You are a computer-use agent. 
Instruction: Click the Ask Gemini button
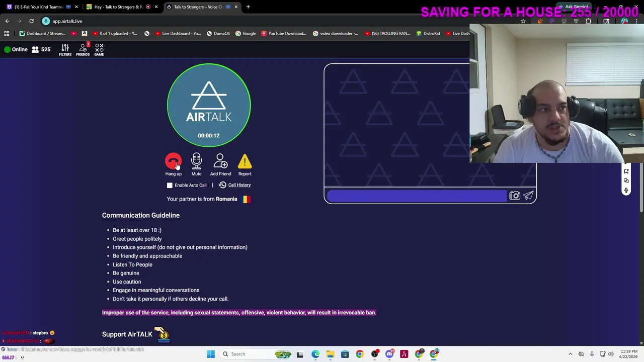(x=573, y=7)
